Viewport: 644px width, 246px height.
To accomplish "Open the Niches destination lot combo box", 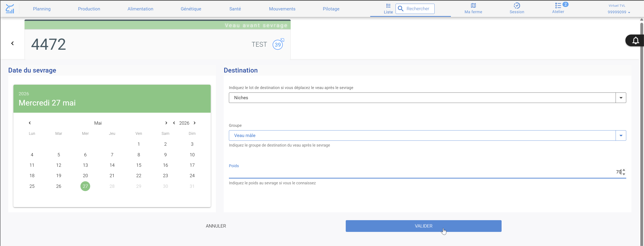I will [427, 98].
